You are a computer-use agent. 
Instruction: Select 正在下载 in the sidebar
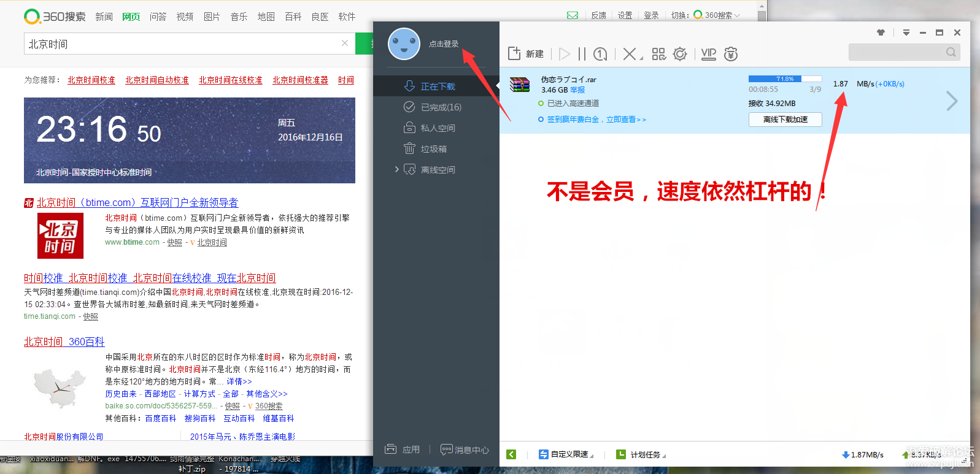[x=436, y=86]
